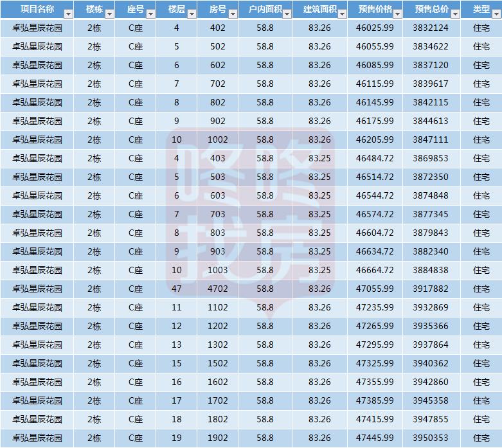Select total price cell 3917882

coord(431,289)
